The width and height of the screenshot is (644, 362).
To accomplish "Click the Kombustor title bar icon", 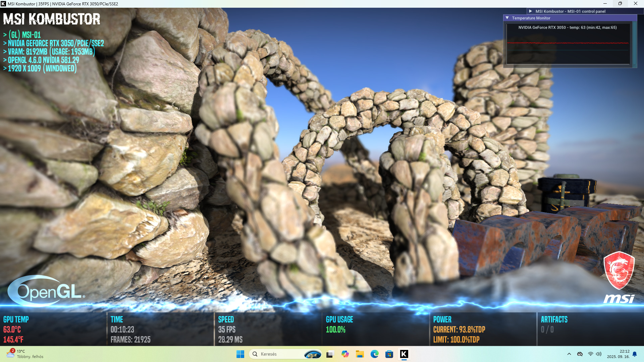I will click(3, 4).
